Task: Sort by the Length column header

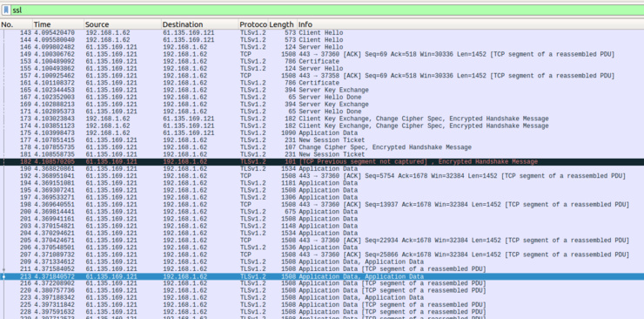Action: tap(282, 24)
